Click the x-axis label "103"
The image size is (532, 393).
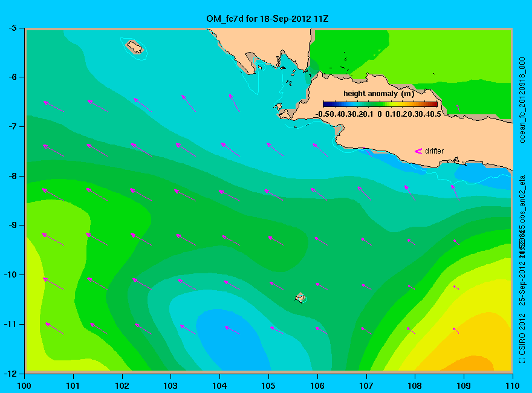coord(170,386)
